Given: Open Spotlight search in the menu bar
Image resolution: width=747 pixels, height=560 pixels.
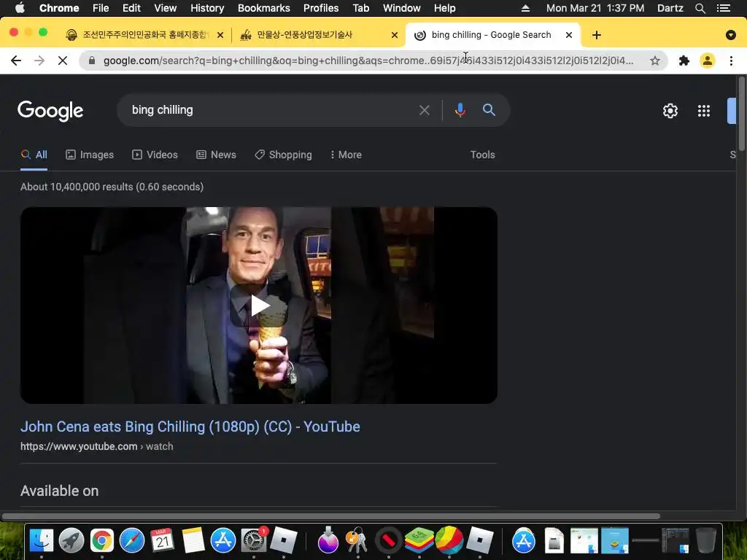Looking at the screenshot, I should [x=700, y=8].
